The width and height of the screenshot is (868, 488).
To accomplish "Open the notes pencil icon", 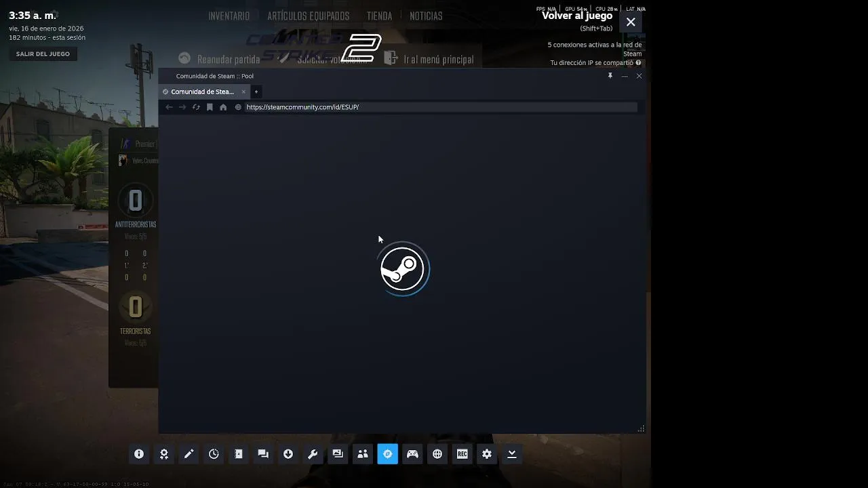I will click(189, 454).
